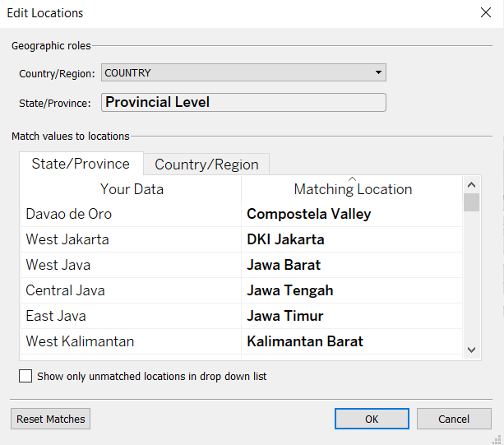This screenshot has height=445, width=504.
Task: Switch to the State/Province tab
Action: (81, 164)
